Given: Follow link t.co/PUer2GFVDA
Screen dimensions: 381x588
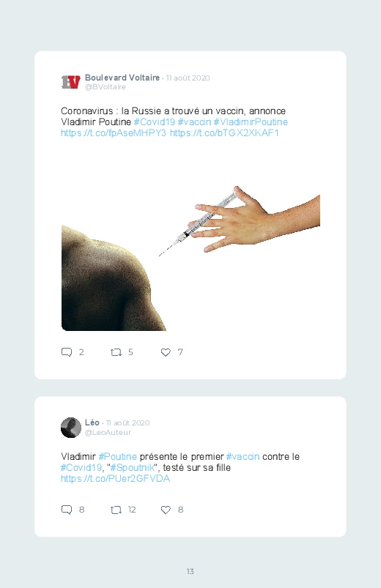Looking at the screenshot, I should [115, 478].
